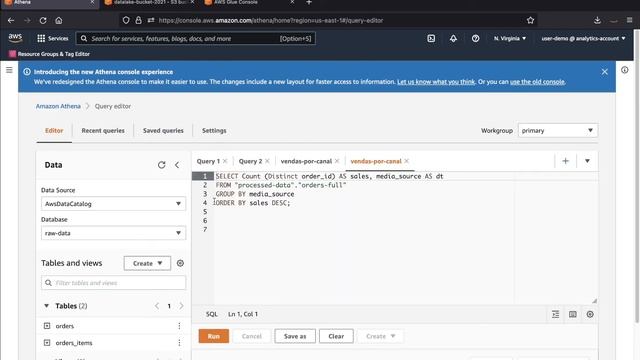Viewport: 640px width, 360px height.
Task: Open the Data Source AwsDataCatalog dropdown
Action: [x=113, y=204]
